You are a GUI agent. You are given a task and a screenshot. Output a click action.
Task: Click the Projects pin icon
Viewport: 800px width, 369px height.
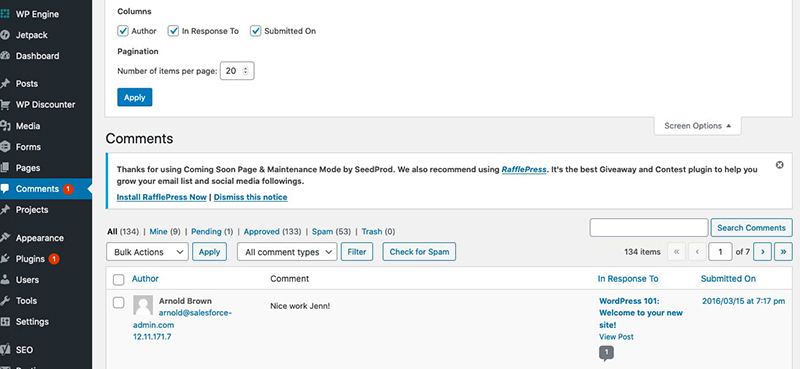(x=5, y=210)
